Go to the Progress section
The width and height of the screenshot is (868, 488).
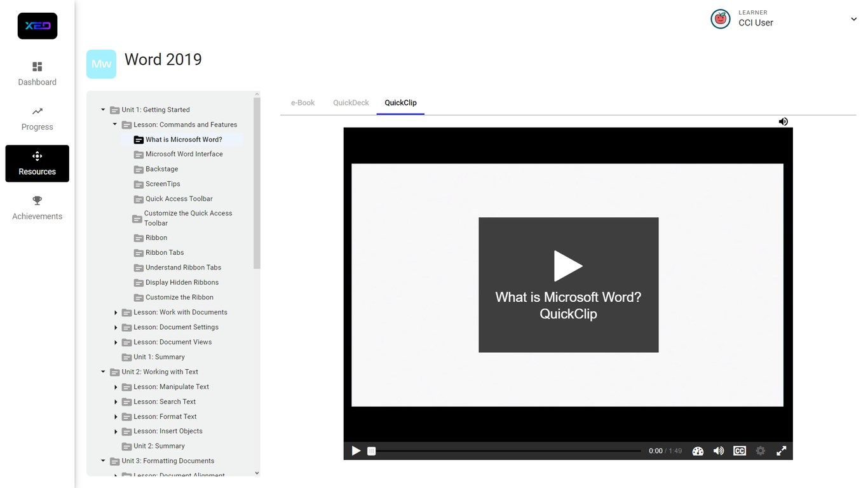[x=37, y=119]
